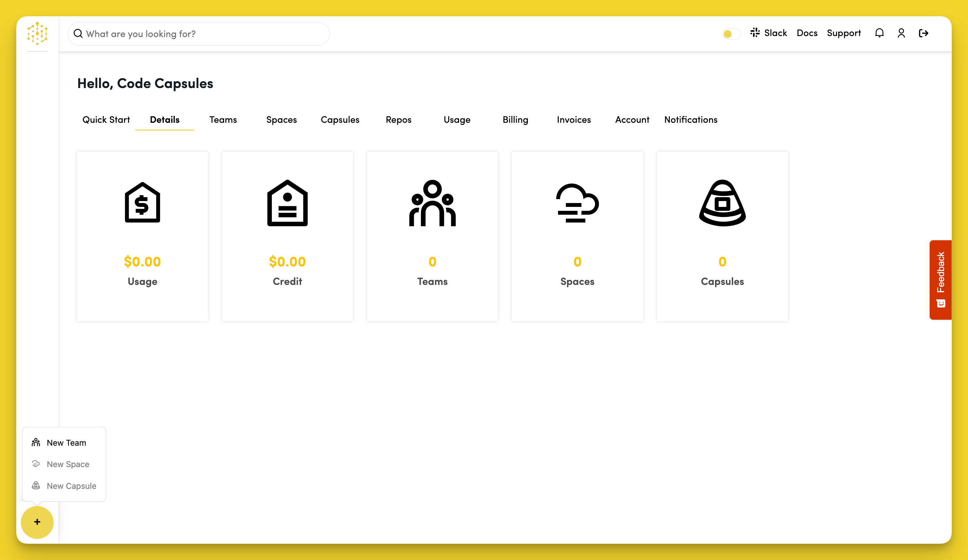The height and width of the screenshot is (560, 968).
Task: Choose New Capsule in popup menu
Action: pos(71,486)
